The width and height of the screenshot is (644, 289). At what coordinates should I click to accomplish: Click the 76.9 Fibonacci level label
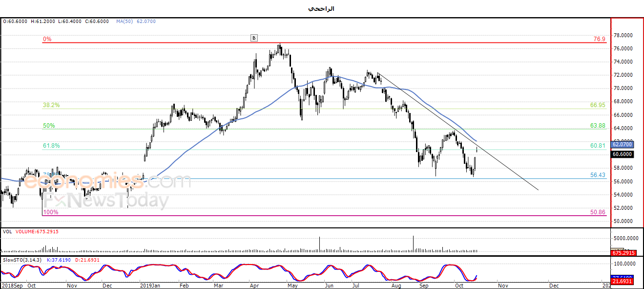tap(600, 39)
